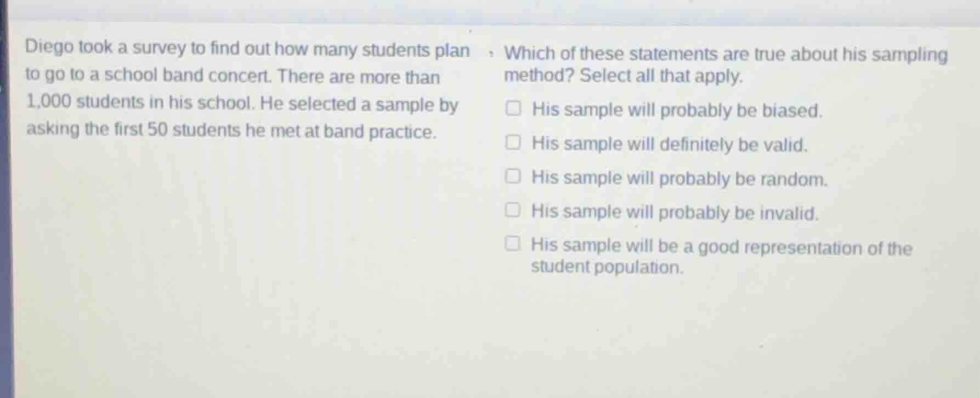The height and width of the screenshot is (398, 980).
Task: Check 'His sample will probably be biased'
Action: click(513, 109)
